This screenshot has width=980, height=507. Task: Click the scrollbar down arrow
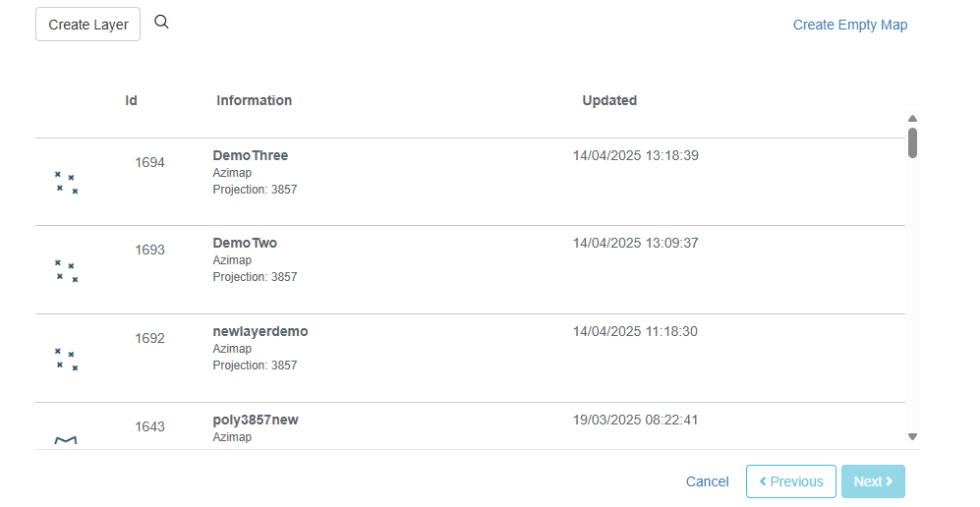pos(912,437)
